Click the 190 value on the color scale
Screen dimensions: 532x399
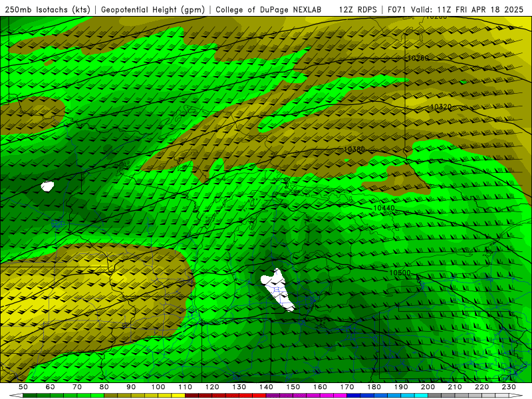pyautogui.click(x=401, y=387)
